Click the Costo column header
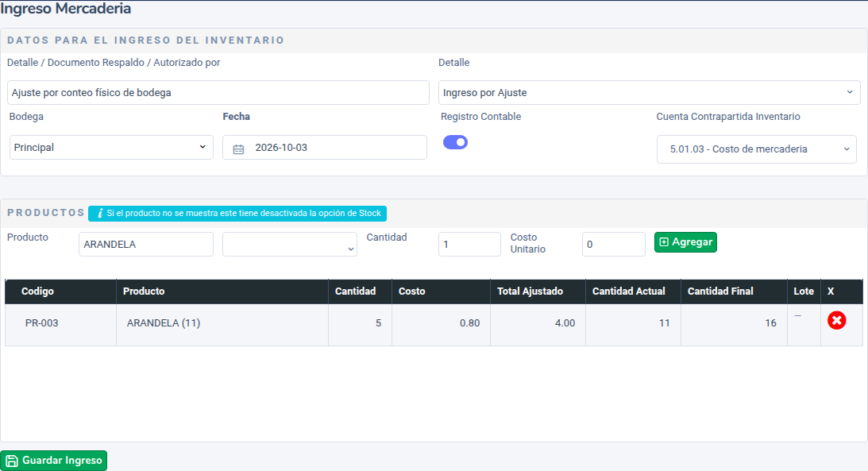The height and width of the screenshot is (471, 868). click(441, 291)
